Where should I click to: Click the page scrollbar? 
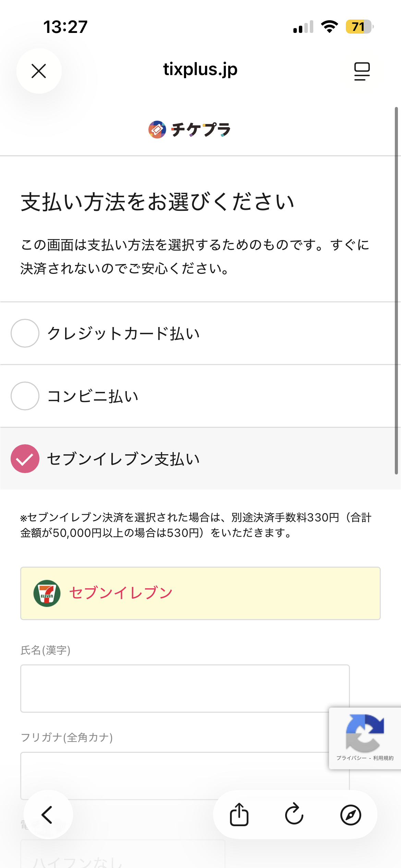tap(396, 291)
